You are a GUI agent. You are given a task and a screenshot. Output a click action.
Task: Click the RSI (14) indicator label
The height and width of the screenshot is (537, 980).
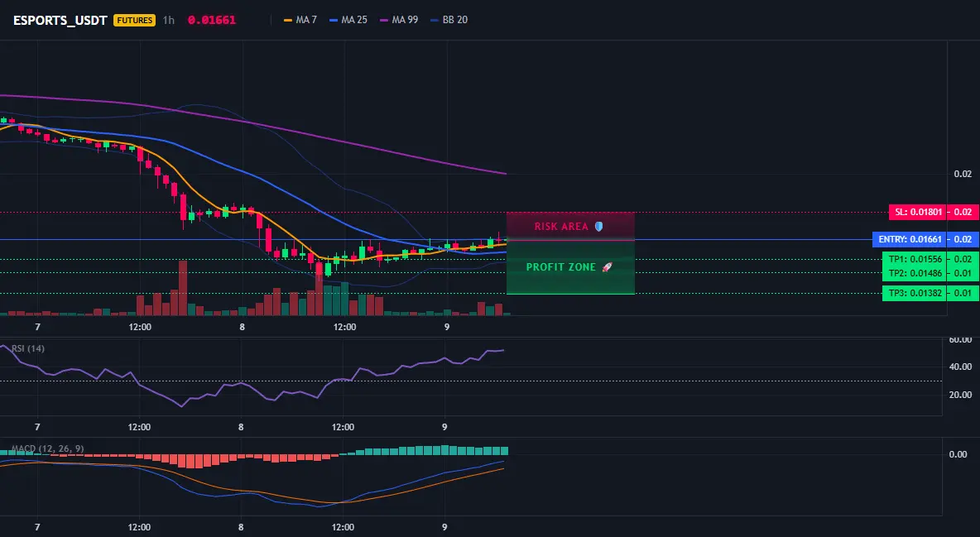[28, 348]
